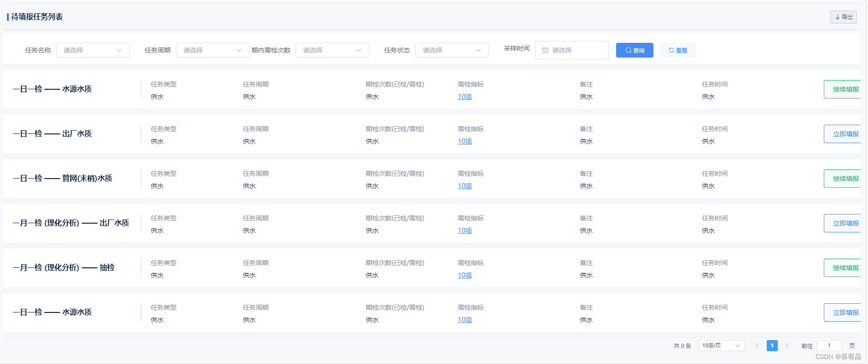This screenshot has width=868, height=364.
Task: Click 立即填报 for 一日一检 出厂水质 row
Action: pyautogui.click(x=842, y=134)
